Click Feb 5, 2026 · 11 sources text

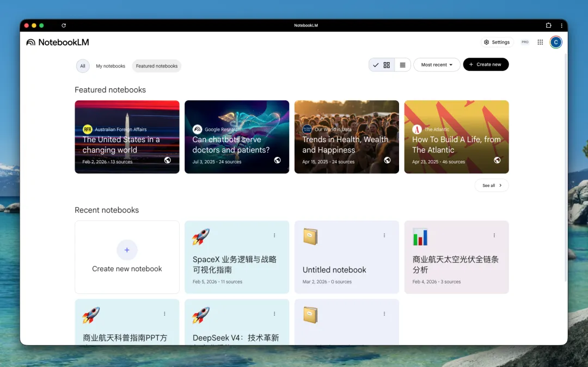[x=217, y=282]
